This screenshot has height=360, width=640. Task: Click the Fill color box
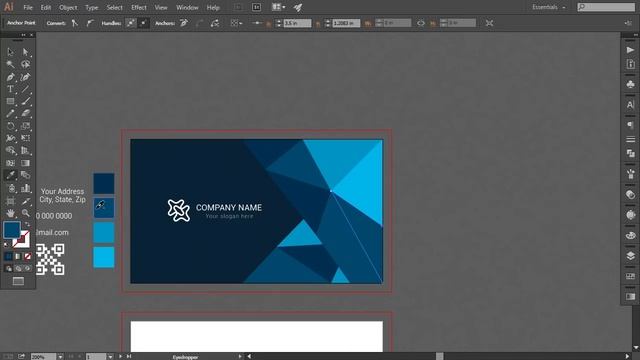pos(12,229)
